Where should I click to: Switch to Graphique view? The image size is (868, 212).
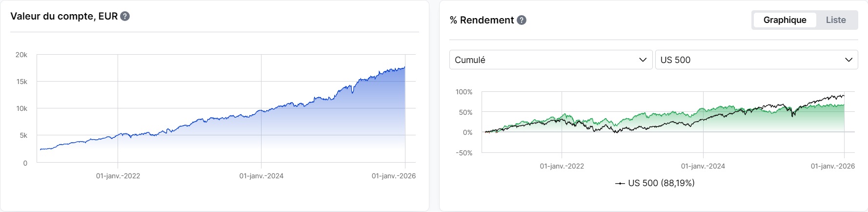[785, 20]
